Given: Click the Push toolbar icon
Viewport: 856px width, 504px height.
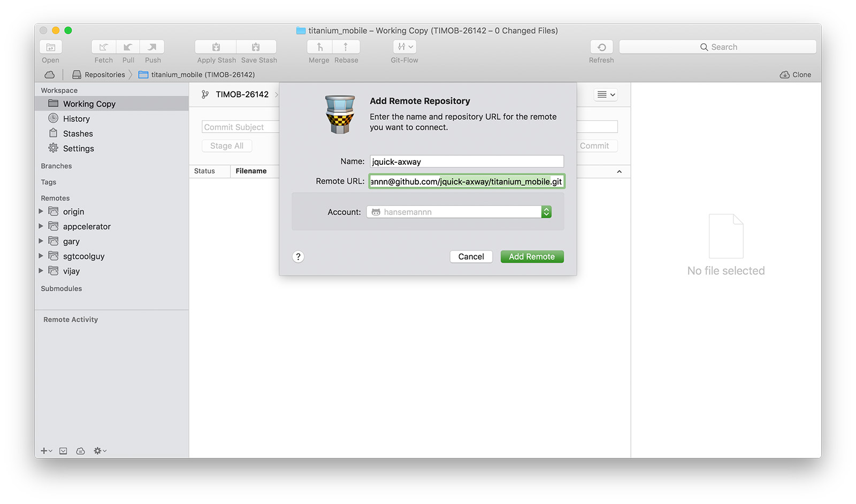Looking at the screenshot, I should coord(152,47).
